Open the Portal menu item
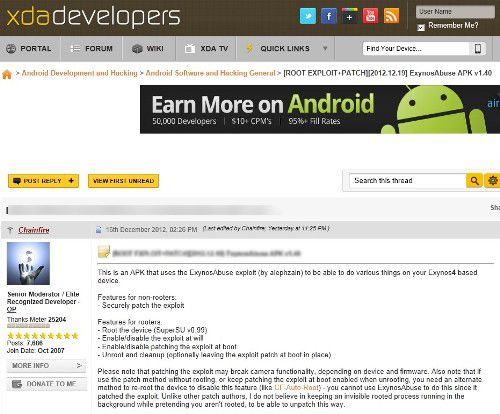The image size is (500, 414). pyautogui.click(x=29, y=49)
